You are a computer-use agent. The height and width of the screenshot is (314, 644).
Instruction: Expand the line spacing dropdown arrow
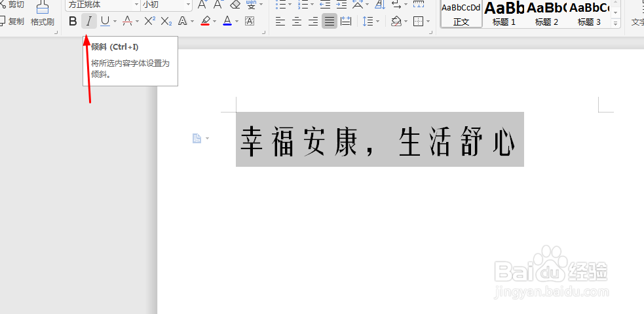point(377,22)
